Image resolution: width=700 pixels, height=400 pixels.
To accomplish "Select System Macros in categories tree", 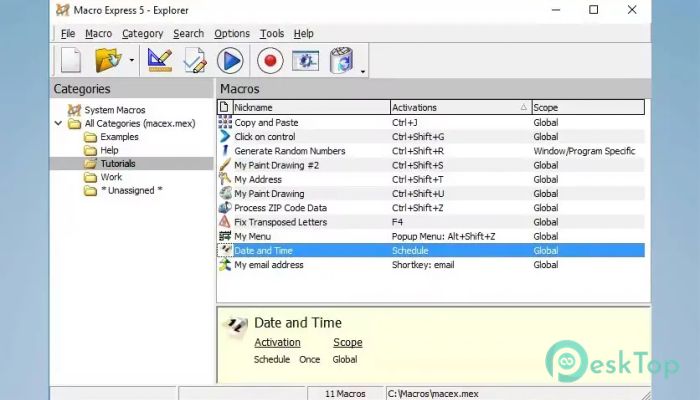I will point(115,110).
